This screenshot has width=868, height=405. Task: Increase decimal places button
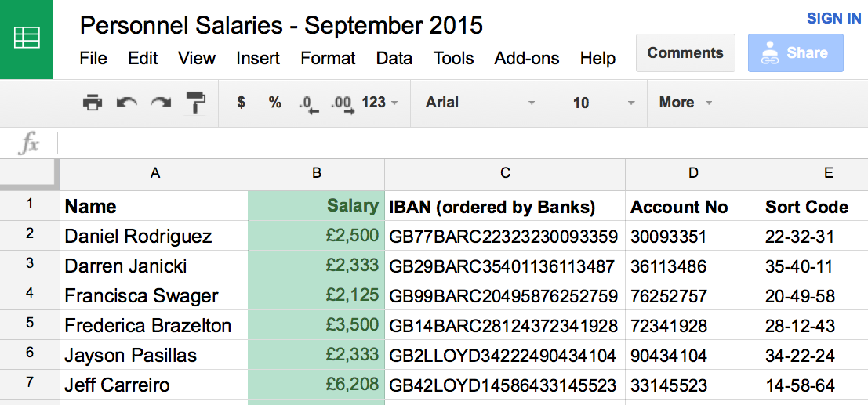pos(342,103)
